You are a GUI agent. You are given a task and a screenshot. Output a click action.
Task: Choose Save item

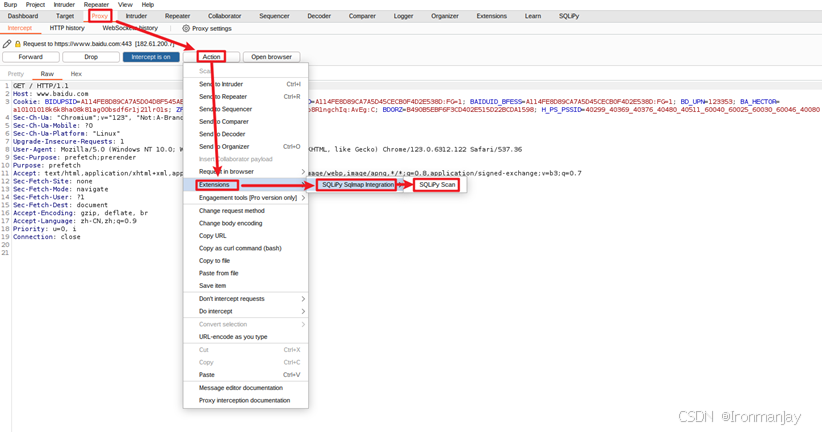245,286
